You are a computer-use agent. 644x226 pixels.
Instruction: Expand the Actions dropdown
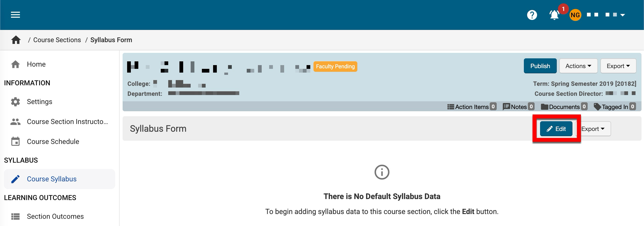[578, 66]
